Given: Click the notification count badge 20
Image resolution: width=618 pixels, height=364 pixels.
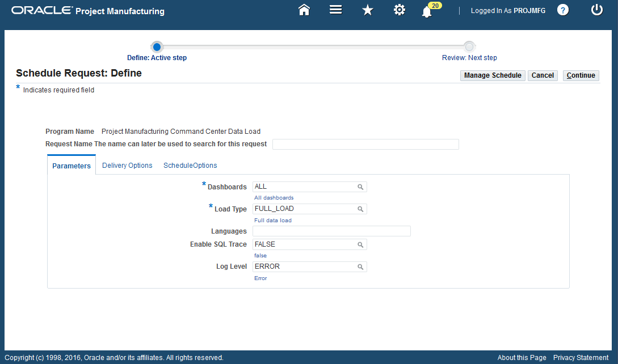Looking at the screenshot, I should 435,6.
